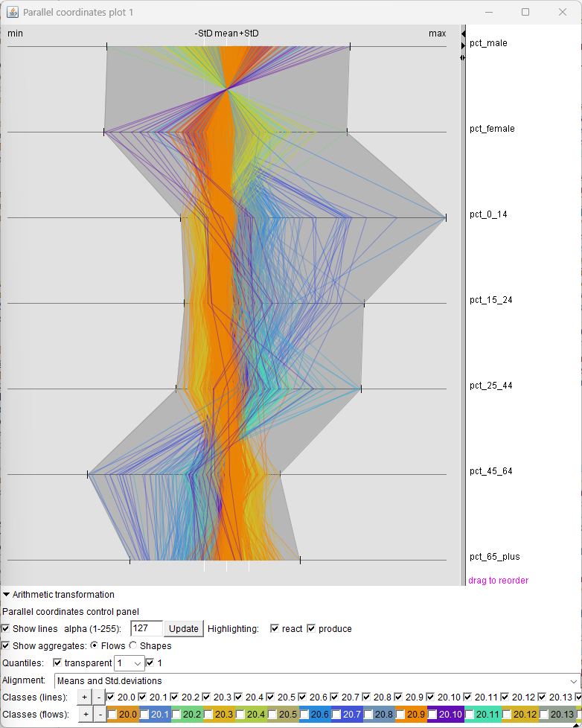Viewport: 582px width, 728px height.
Task: Uncheck class 20.12 in Classes (lines)
Action: point(505,697)
